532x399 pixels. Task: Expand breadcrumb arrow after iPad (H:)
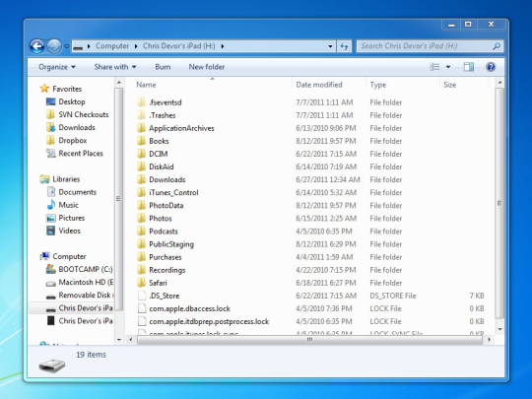[223, 46]
